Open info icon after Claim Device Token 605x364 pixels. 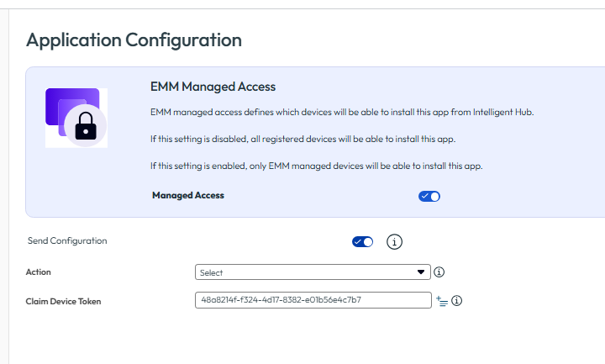(456, 301)
